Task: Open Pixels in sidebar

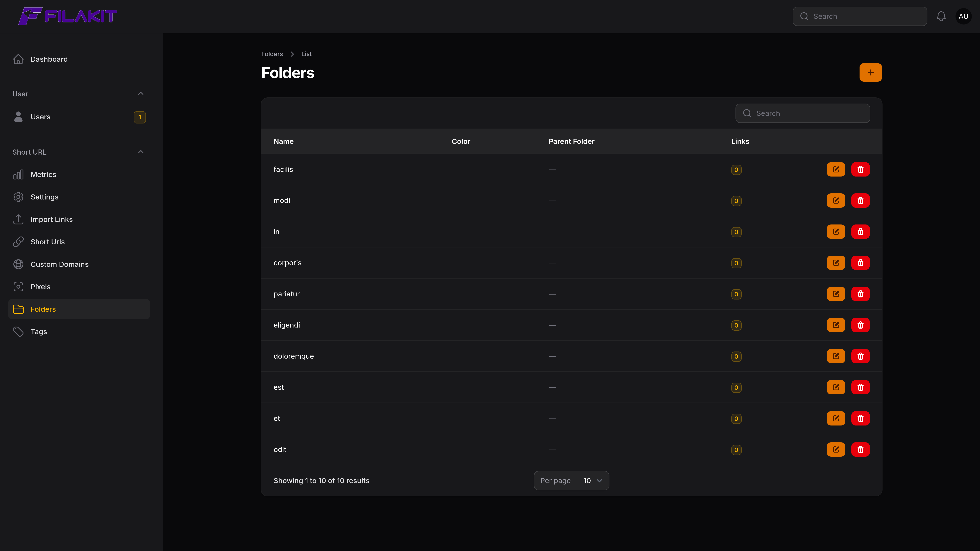Action: click(x=79, y=287)
